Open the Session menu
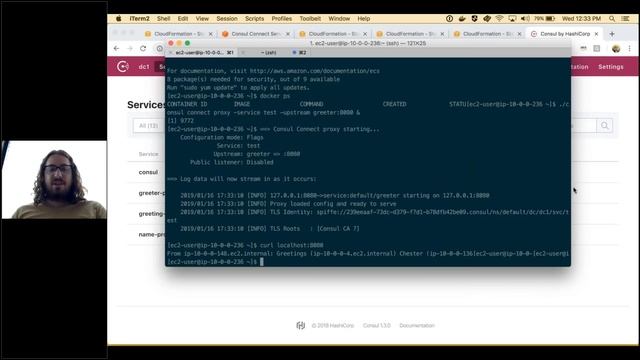Screen dimensions: 640x360 click(227, 18)
